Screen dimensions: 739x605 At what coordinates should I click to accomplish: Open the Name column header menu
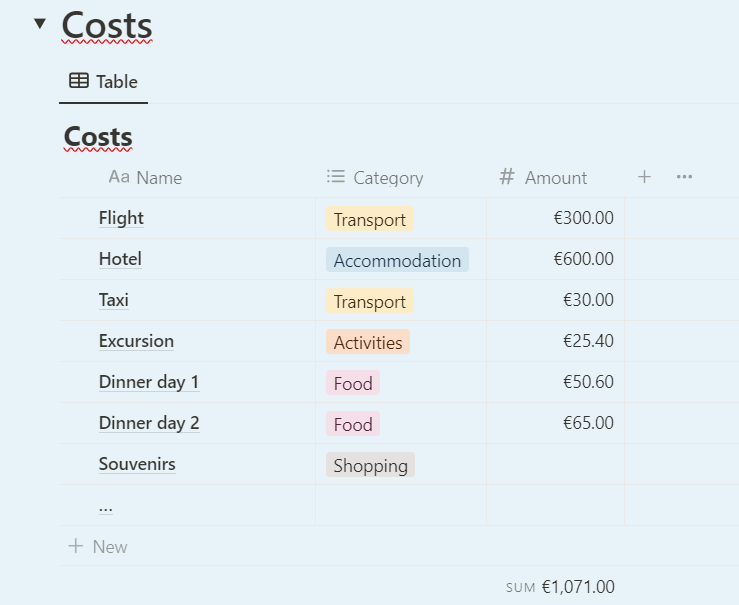(146, 178)
